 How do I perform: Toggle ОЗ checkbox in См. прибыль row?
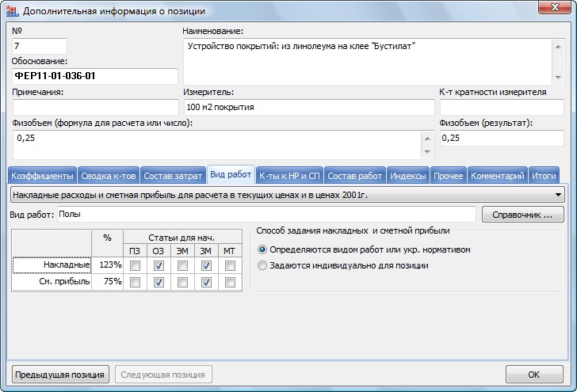click(159, 282)
